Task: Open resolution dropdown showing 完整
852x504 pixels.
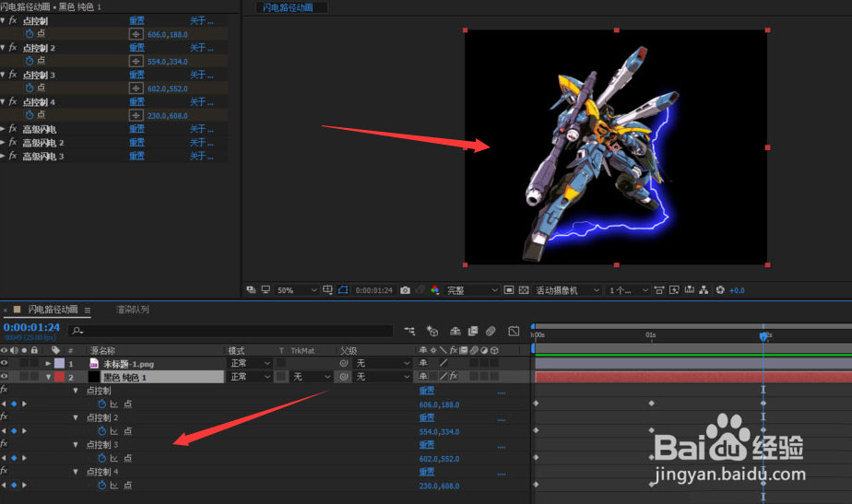Action: click(472, 290)
